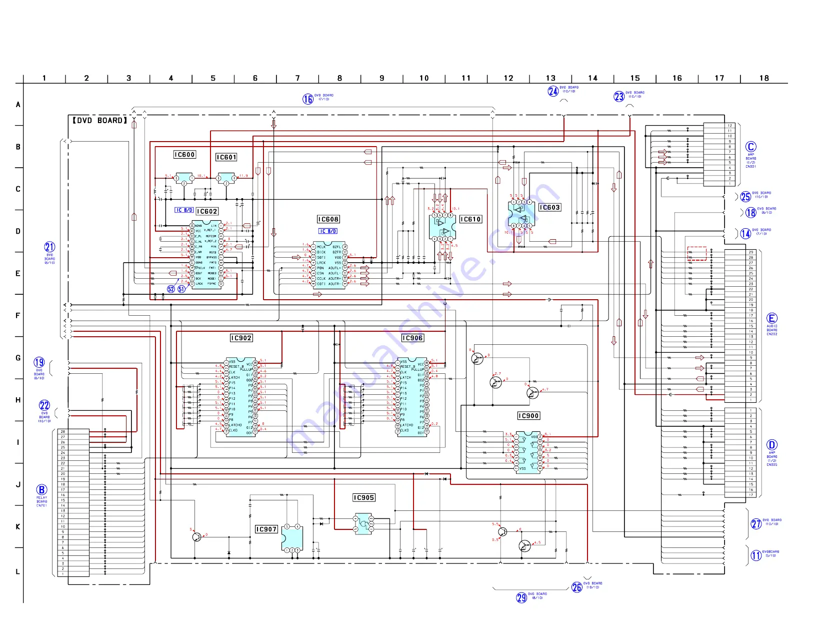840x632 pixels.
Task: Click grid column number 18
Action: point(764,78)
